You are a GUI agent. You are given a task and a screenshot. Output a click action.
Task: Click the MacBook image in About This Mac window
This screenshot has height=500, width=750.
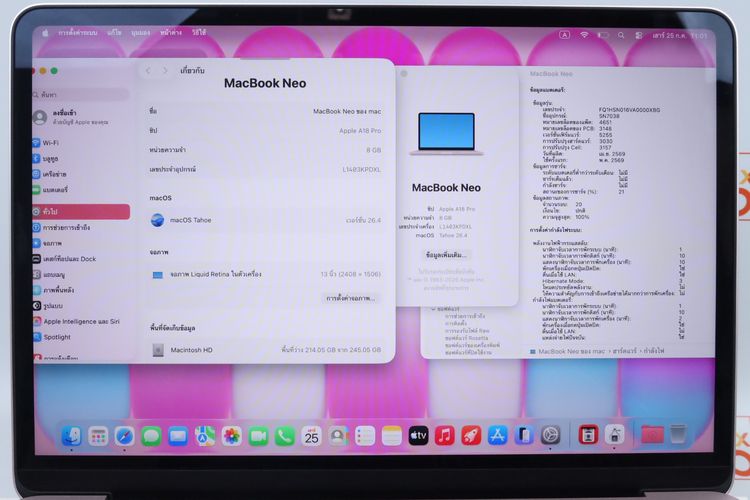[446, 133]
